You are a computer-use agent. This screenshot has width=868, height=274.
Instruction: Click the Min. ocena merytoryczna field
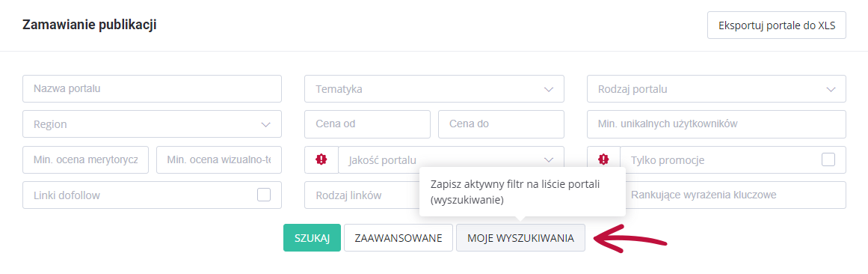tap(86, 159)
